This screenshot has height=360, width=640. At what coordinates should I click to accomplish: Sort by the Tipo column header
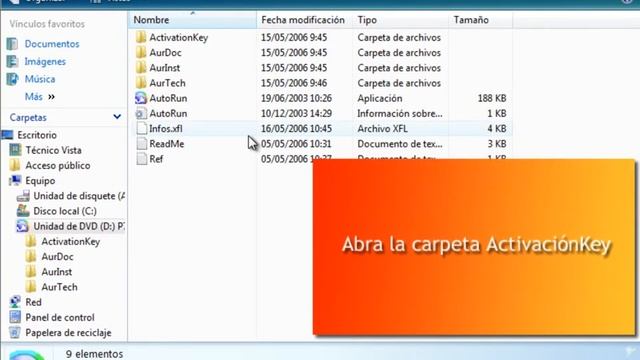(400, 20)
